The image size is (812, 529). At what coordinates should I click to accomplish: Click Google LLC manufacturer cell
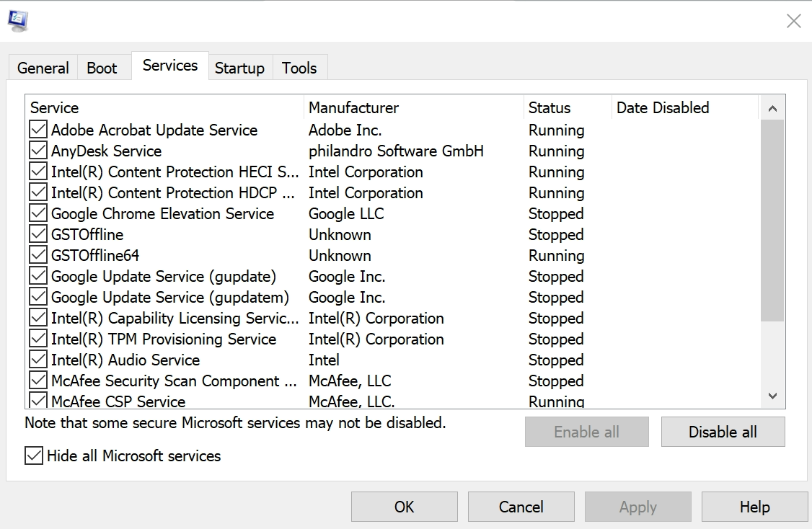coord(346,213)
